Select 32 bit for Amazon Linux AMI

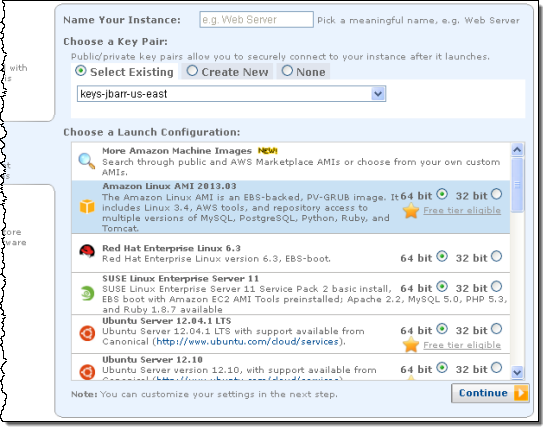[496, 194]
